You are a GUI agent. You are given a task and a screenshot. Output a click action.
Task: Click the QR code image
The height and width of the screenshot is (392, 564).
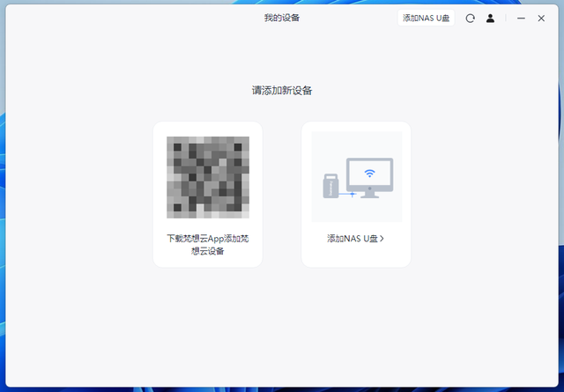tap(208, 177)
